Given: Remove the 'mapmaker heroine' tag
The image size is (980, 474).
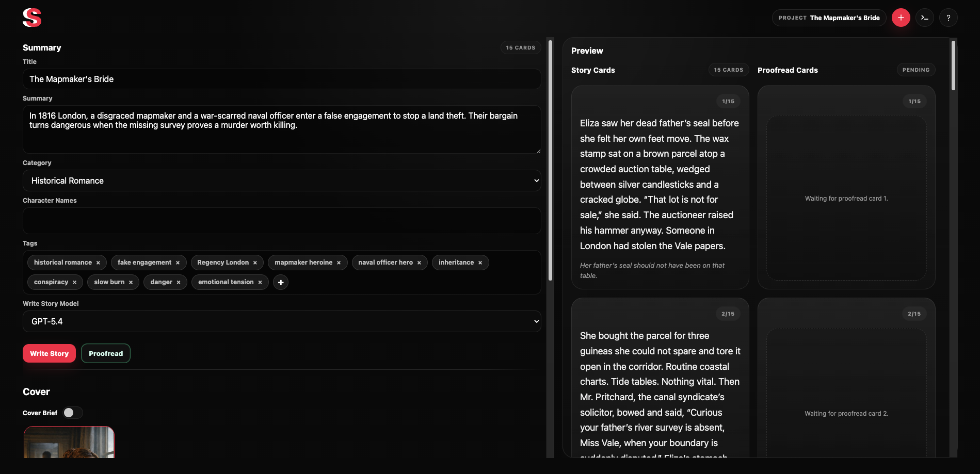Looking at the screenshot, I should coord(339,263).
